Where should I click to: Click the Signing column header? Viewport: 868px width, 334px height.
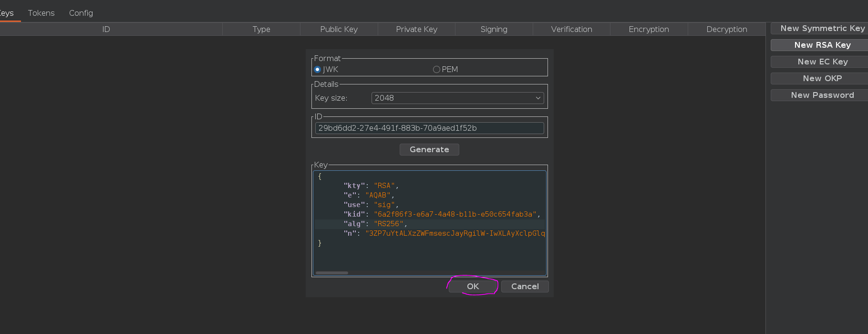[494, 29]
